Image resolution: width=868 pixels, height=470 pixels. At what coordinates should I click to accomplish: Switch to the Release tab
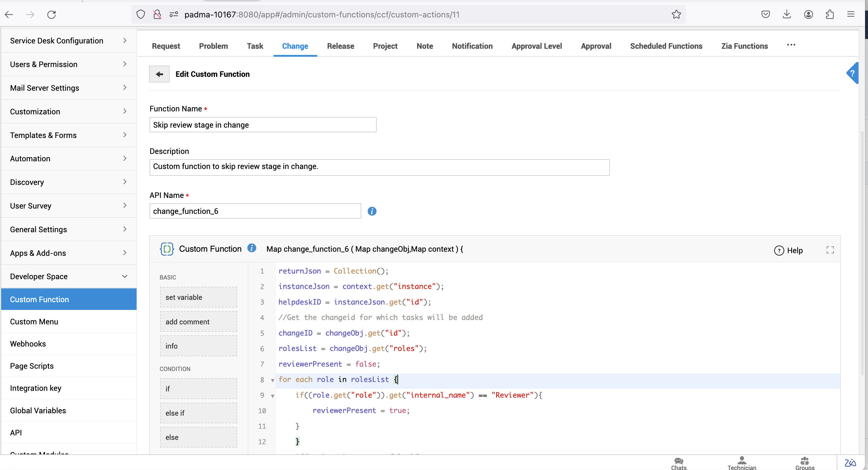340,46
